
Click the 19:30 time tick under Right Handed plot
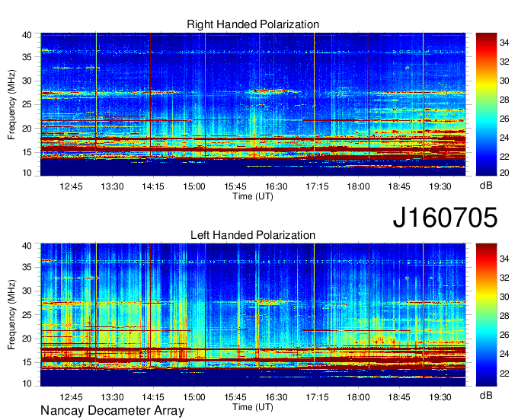tap(440, 186)
